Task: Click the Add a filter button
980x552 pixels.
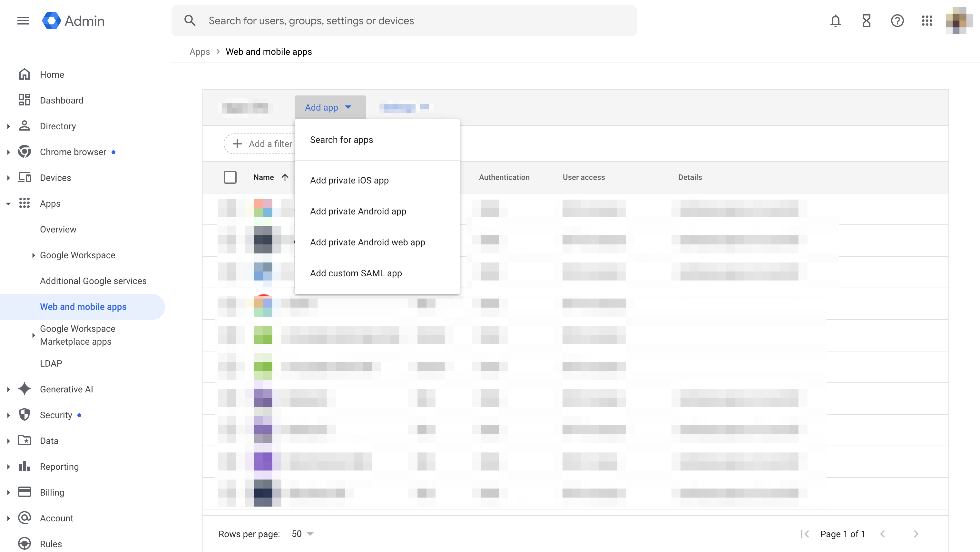Action: (262, 144)
